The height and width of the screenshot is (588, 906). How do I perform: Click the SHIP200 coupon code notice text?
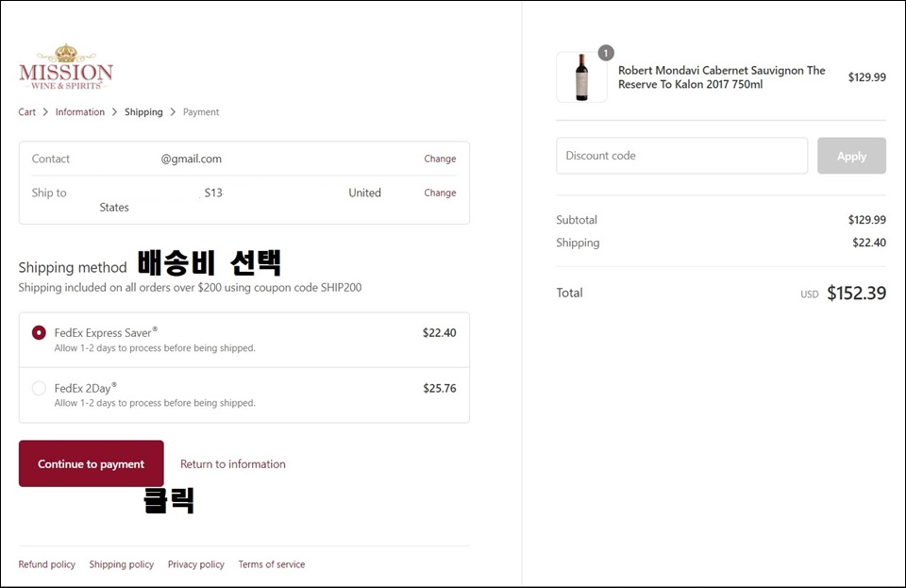pos(190,288)
